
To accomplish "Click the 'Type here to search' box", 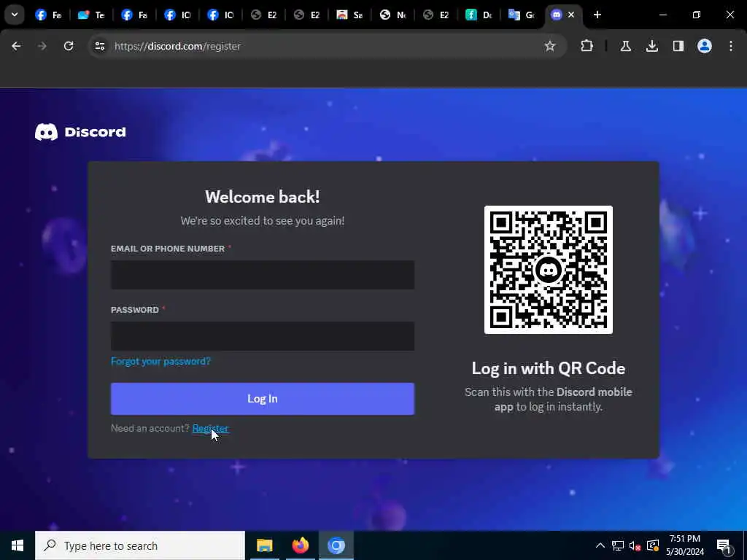I will pos(140,545).
